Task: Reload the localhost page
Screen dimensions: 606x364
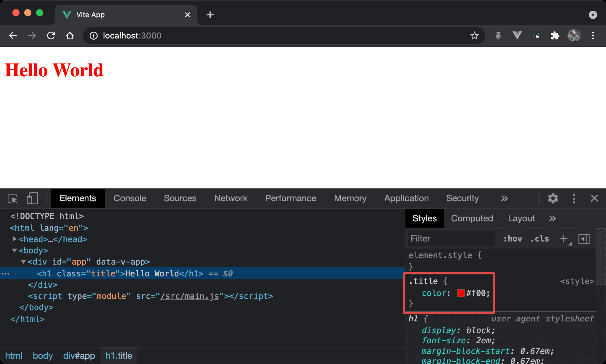Action: (51, 36)
